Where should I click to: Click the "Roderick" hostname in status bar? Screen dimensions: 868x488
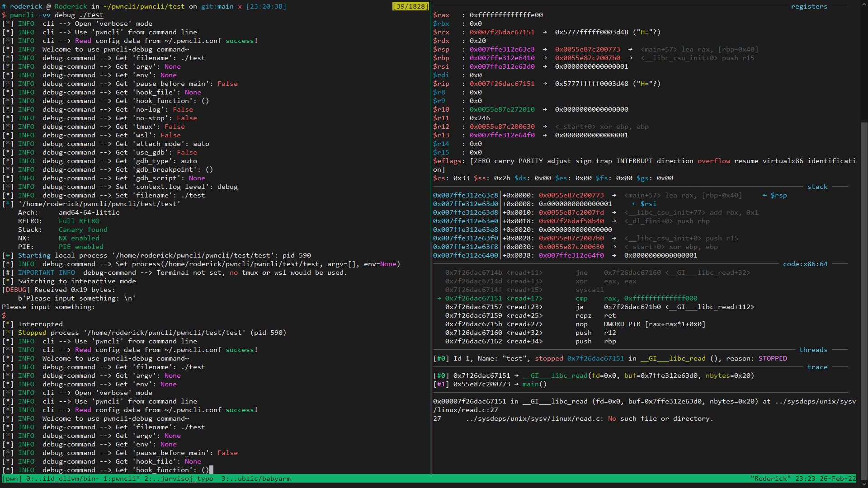(771, 479)
